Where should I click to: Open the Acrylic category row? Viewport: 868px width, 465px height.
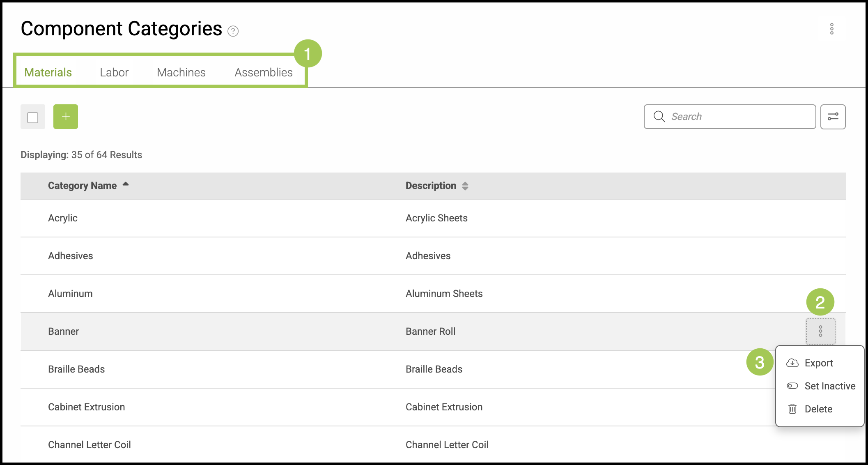pyautogui.click(x=63, y=218)
